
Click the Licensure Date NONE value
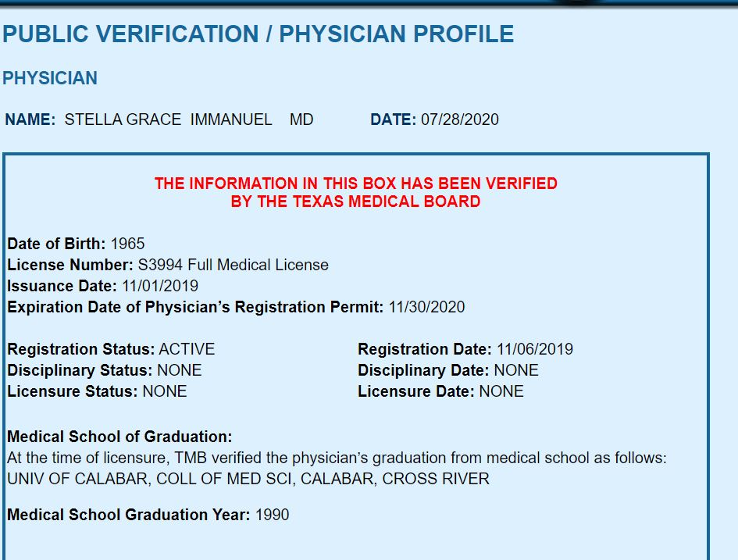point(501,391)
